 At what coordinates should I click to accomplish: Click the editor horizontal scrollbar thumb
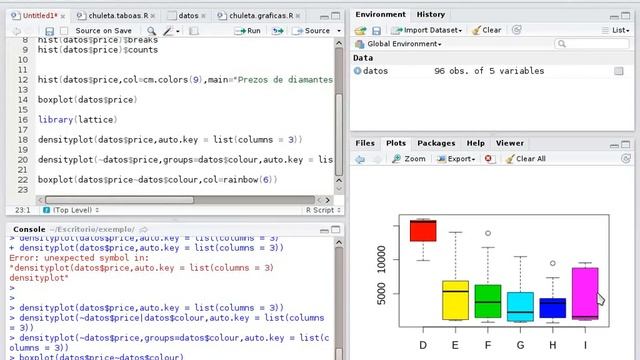[120, 200]
